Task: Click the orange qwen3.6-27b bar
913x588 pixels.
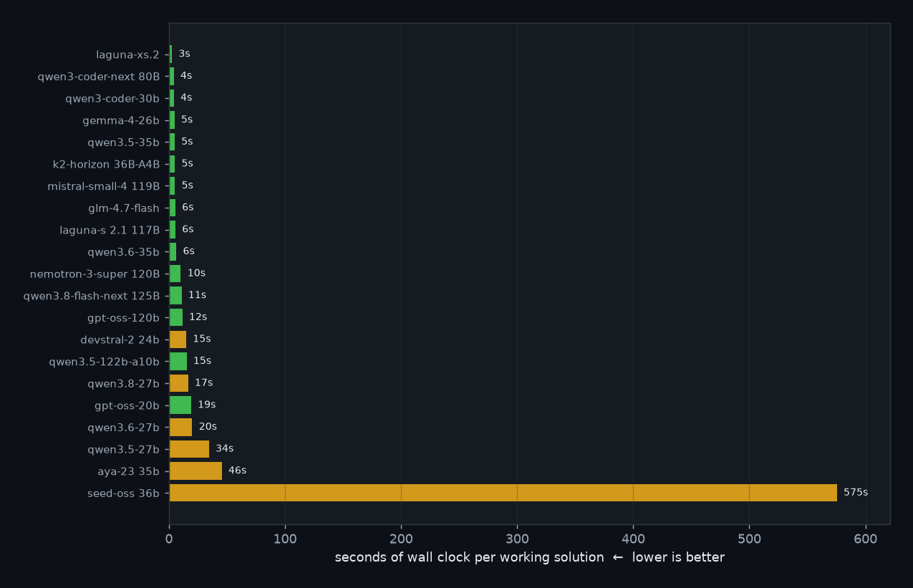Action: point(180,427)
